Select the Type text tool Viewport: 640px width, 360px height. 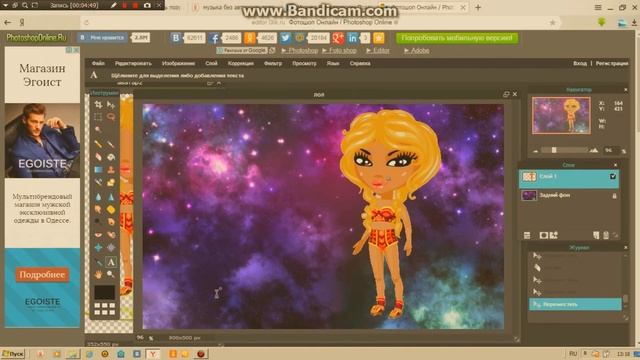(x=111, y=262)
